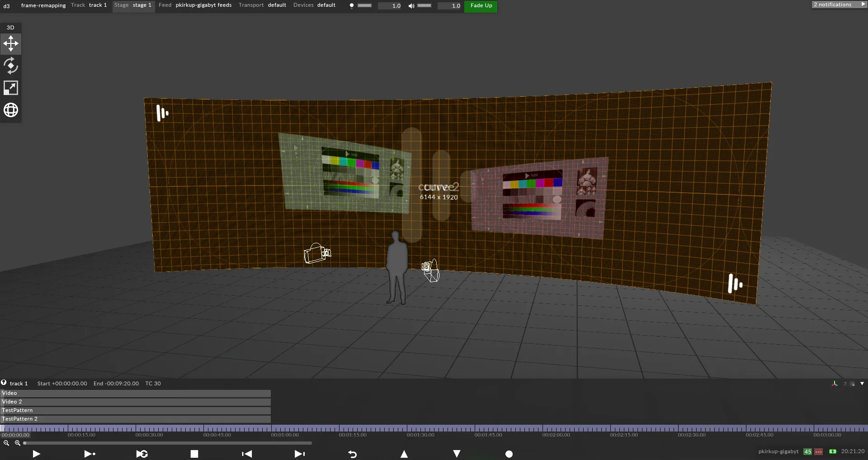Click the globe world-space icon
The height and width of the screenshot is (460, 868).
11,110
